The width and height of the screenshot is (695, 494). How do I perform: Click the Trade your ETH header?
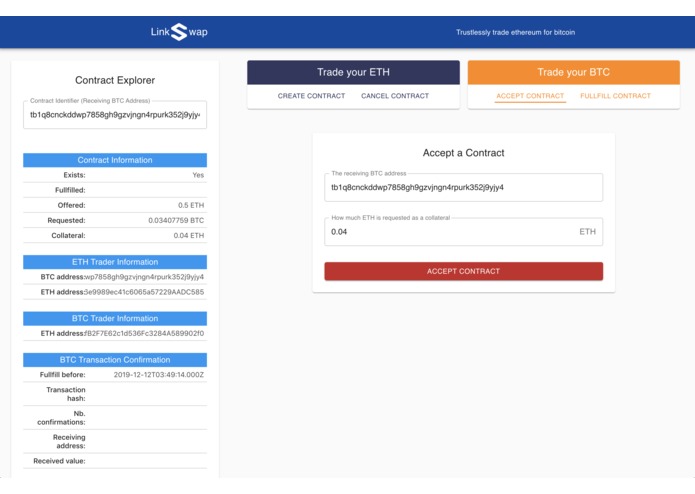[353, 72]
